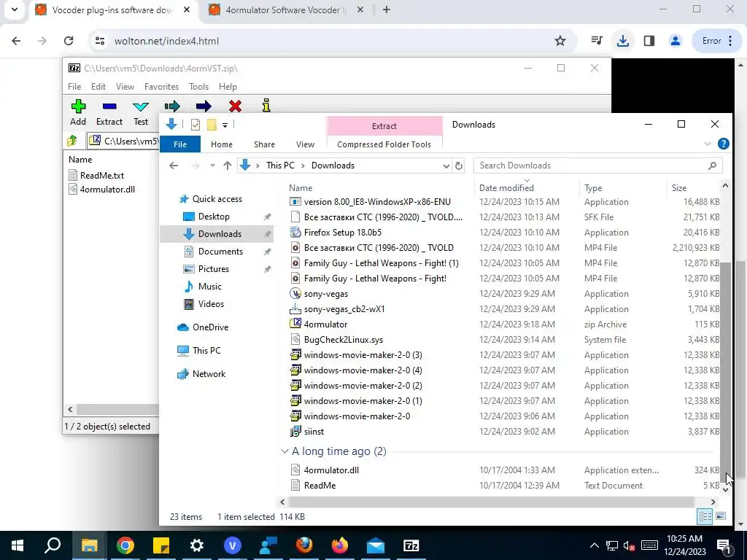Viewport: 747px width, 560px height.
Task: Click Properties icon in Explorer quick access toolbar
Action: tap(196, 125)
